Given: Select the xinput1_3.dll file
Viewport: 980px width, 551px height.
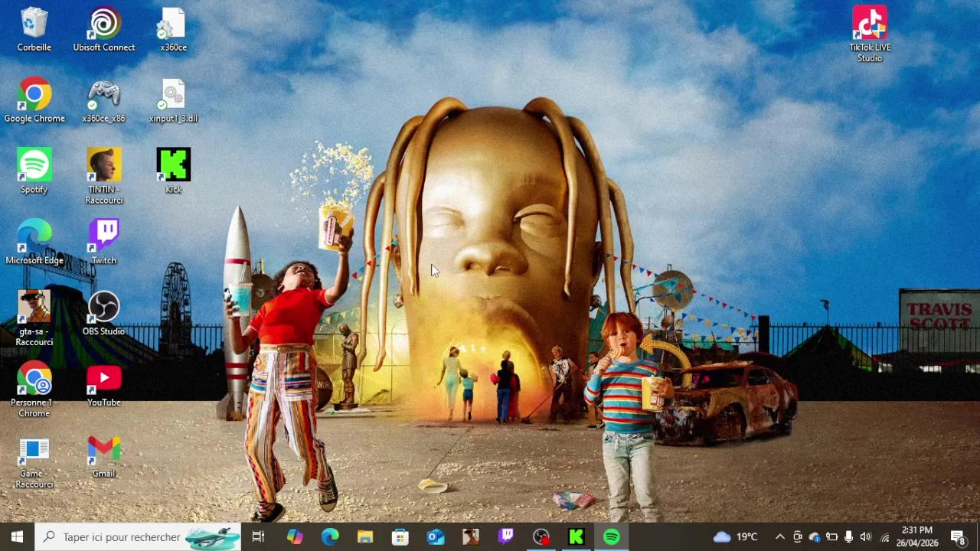Looking at the screenshot, I should 173,100.
